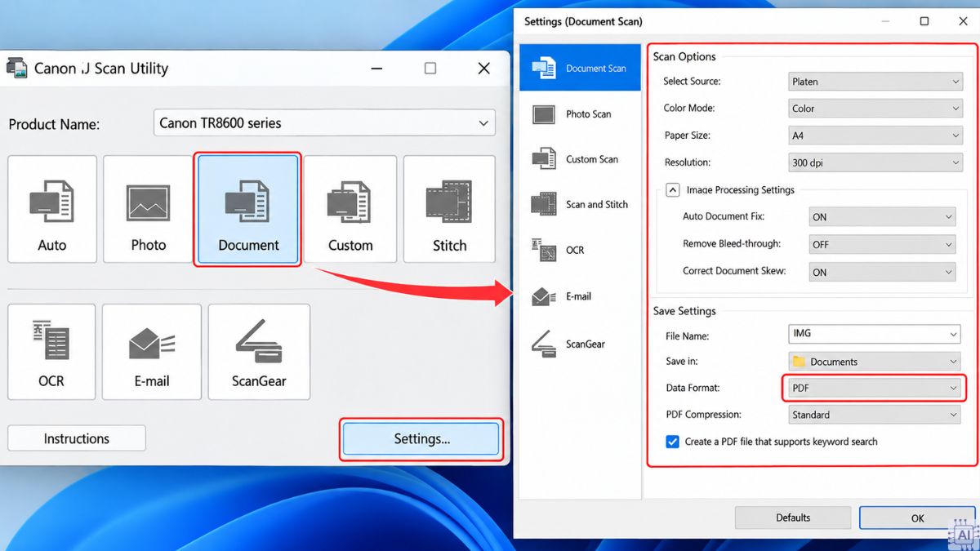Toggle keyword search PDF checkbox

(672, 442)
